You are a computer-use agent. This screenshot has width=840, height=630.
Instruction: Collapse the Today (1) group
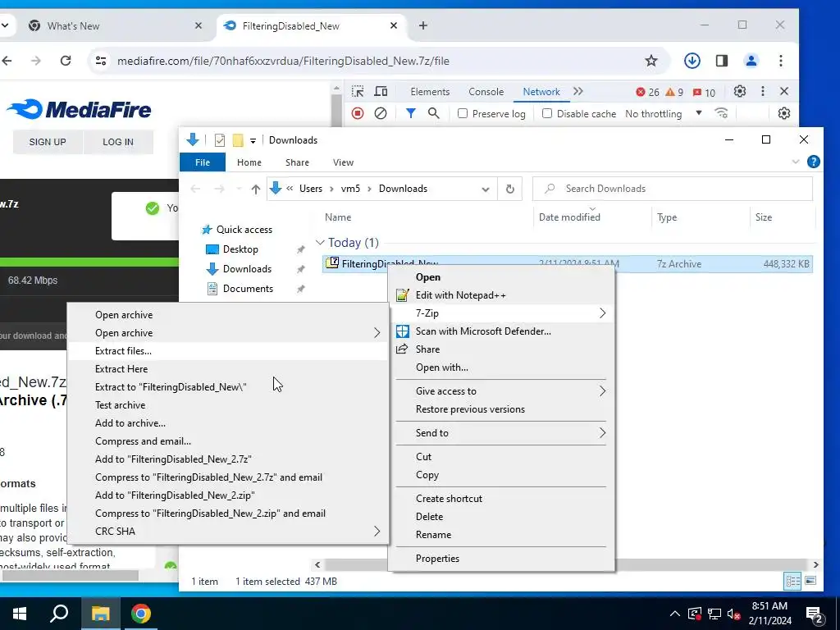[320, 243]
